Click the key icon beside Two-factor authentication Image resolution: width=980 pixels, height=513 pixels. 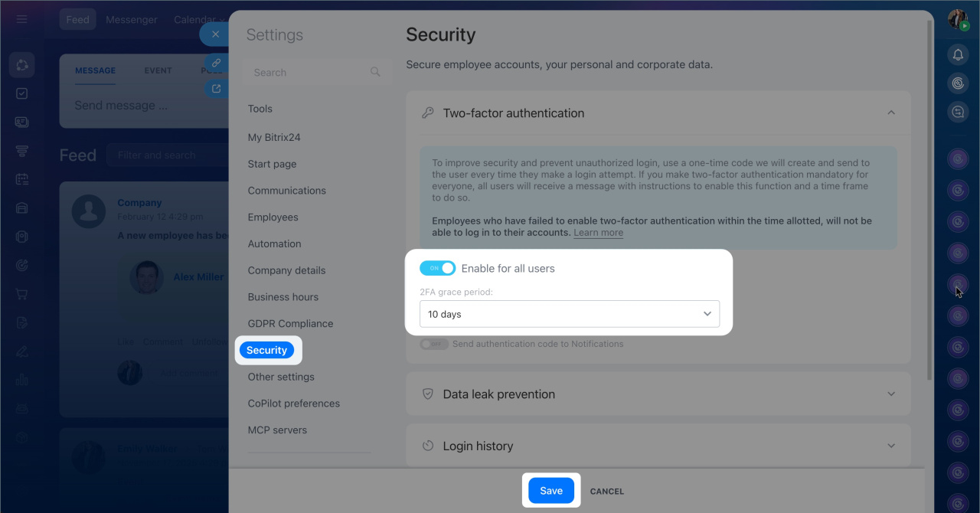click(x=428, y=113)
